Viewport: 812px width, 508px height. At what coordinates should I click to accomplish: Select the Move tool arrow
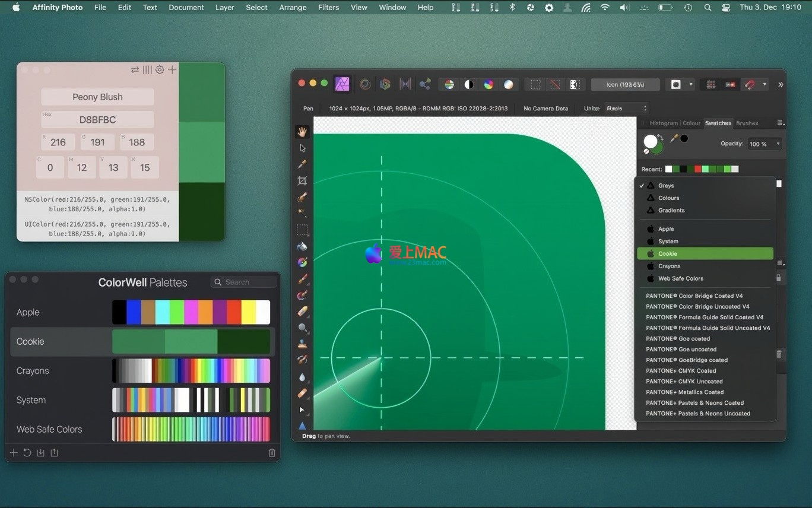tap(302, 148)
